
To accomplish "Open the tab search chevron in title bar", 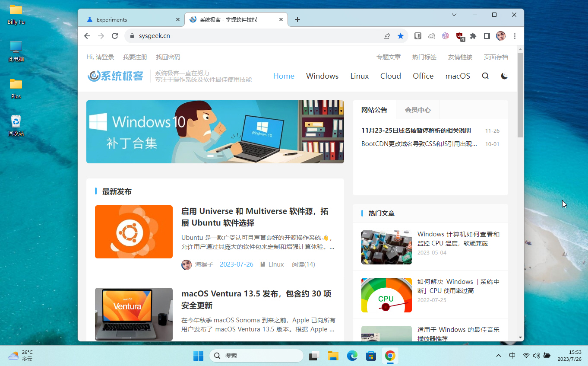I will click(x=454, y=15).
